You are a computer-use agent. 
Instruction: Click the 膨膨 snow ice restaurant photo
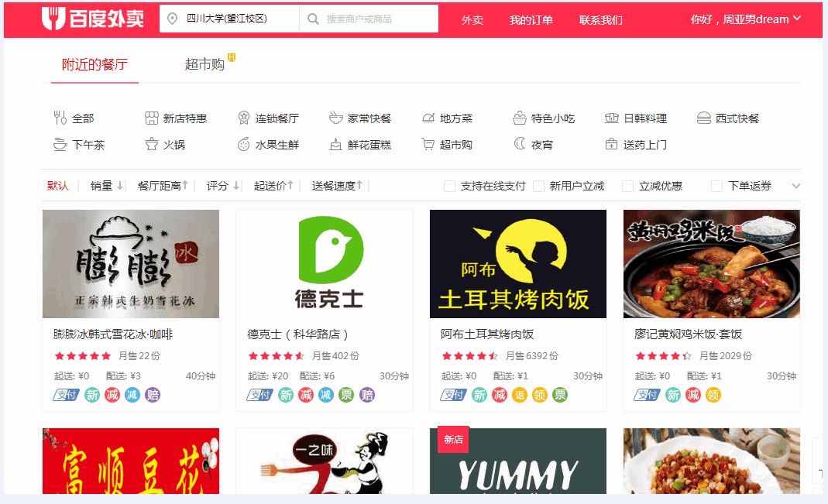tap(131, 264)
